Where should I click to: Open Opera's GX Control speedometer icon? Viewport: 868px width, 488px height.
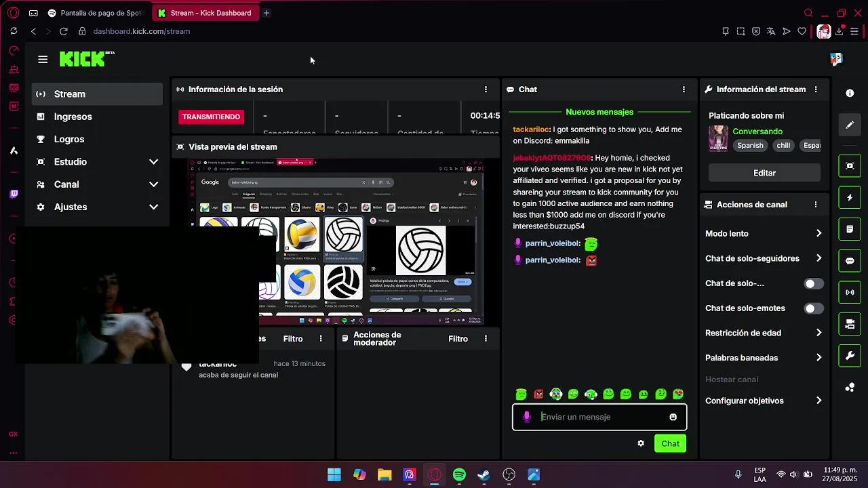[x=14, y=50]
